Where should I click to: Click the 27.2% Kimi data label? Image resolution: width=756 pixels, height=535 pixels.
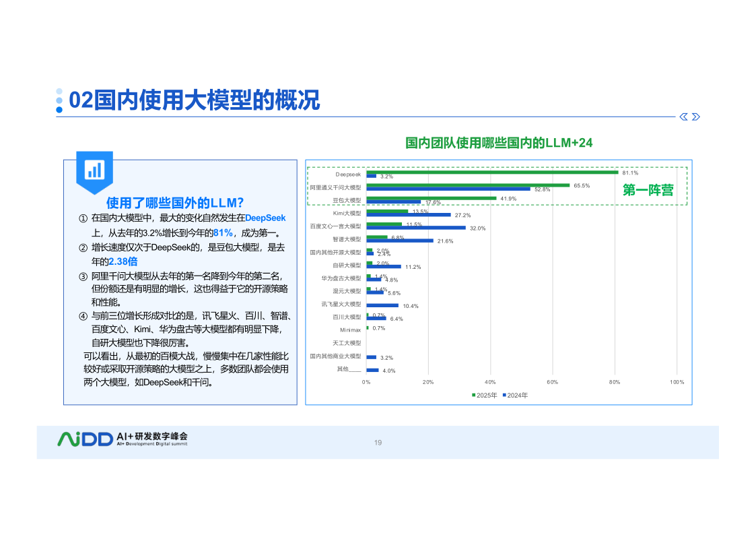click(x=463, y=215)
